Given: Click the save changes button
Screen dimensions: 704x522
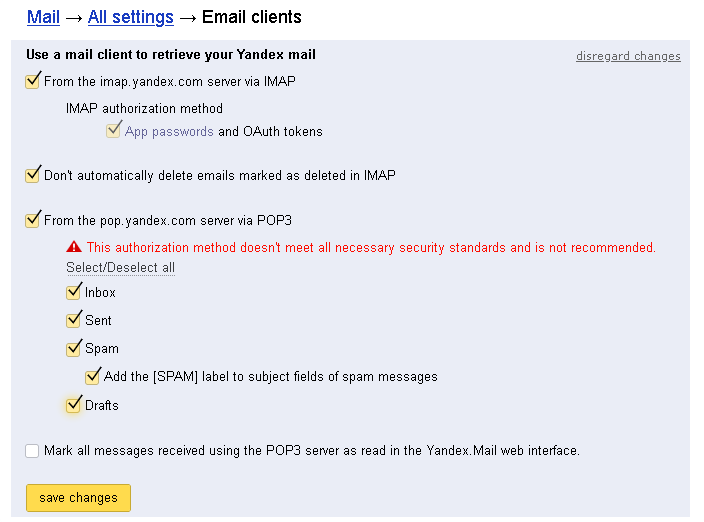Looking at the screenshot, I should (78, 498).
